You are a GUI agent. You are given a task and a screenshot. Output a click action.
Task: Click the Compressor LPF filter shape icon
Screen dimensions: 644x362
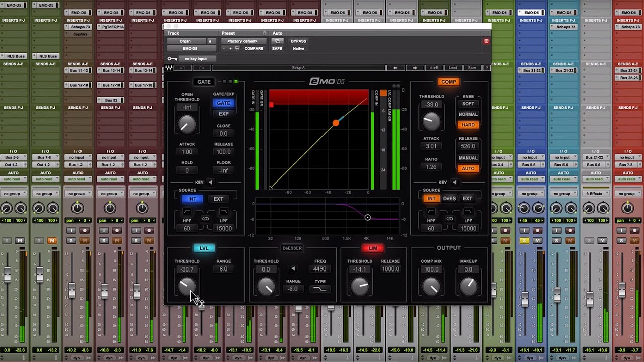click(468, 213)
